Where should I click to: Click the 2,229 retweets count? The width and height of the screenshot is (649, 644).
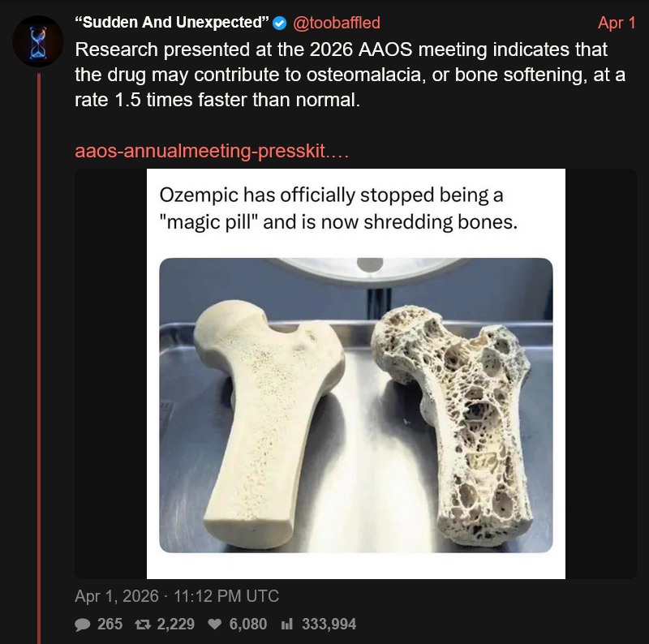click(175, 625)
